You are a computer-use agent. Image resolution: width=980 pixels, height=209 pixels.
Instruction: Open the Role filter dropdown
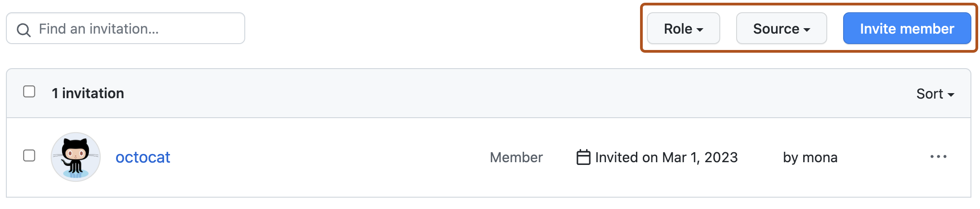tap(683, 29)
